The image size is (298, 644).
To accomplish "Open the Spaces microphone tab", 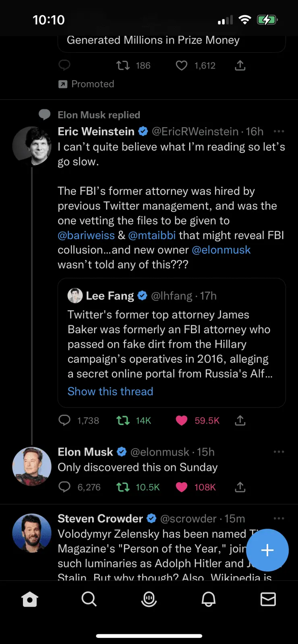I will (149, 599).
